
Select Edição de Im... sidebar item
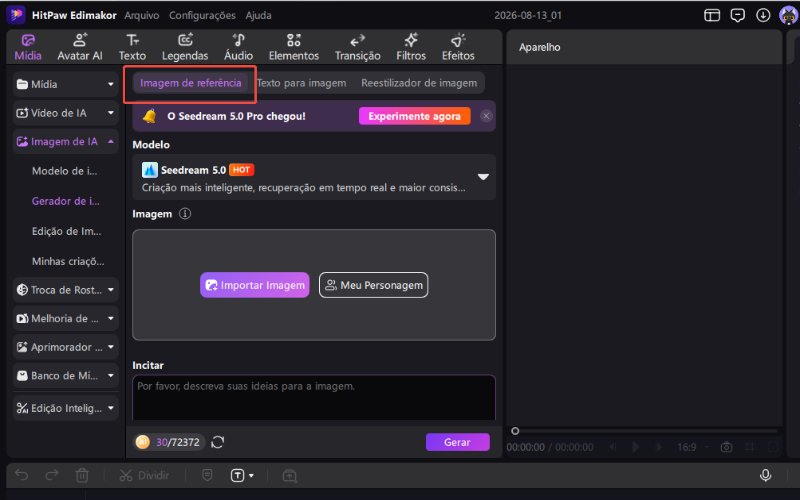[x=66, y=231]
